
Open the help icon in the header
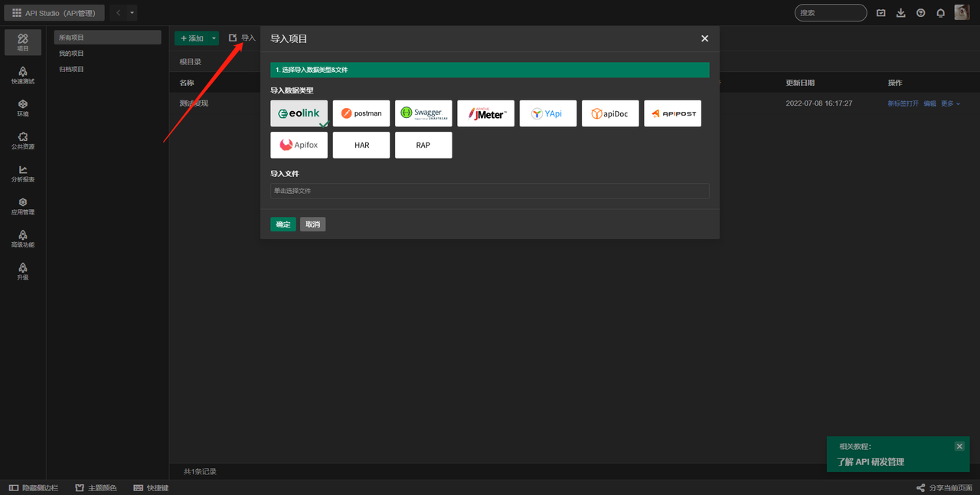click(921, 13)
